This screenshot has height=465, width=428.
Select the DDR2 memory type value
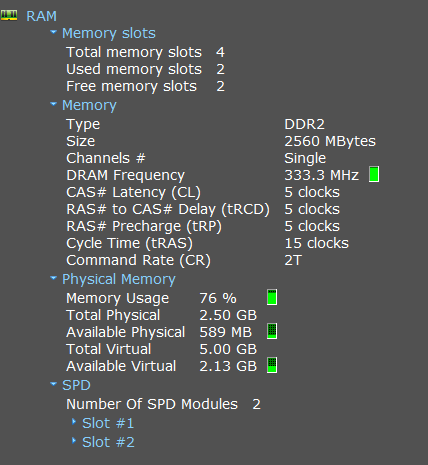coord(304,124)
